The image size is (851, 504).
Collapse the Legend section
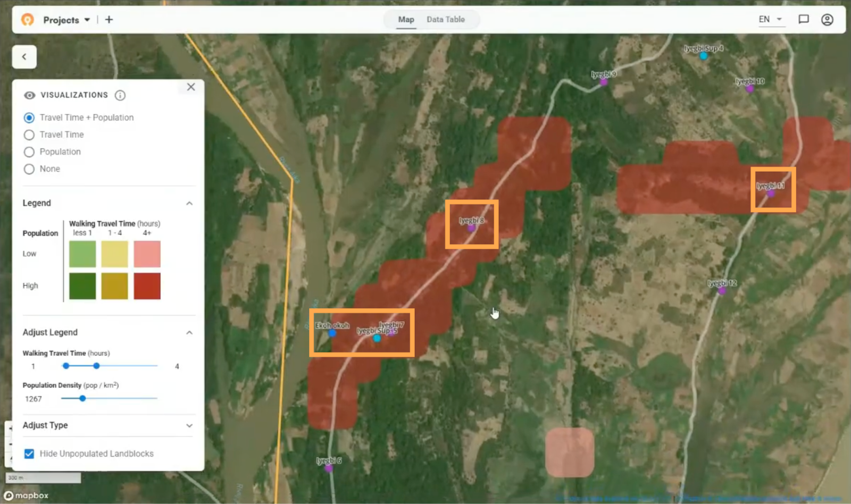(189, 204)
